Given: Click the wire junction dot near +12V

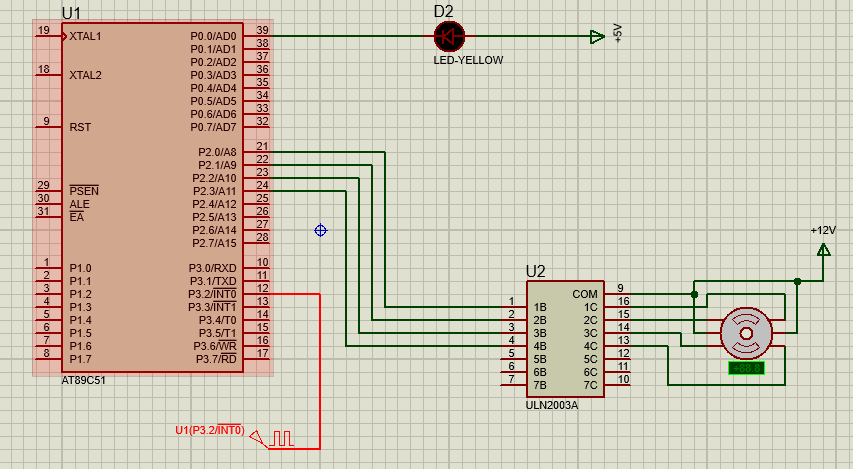Looking at the screenshot, I should [797, 281].
